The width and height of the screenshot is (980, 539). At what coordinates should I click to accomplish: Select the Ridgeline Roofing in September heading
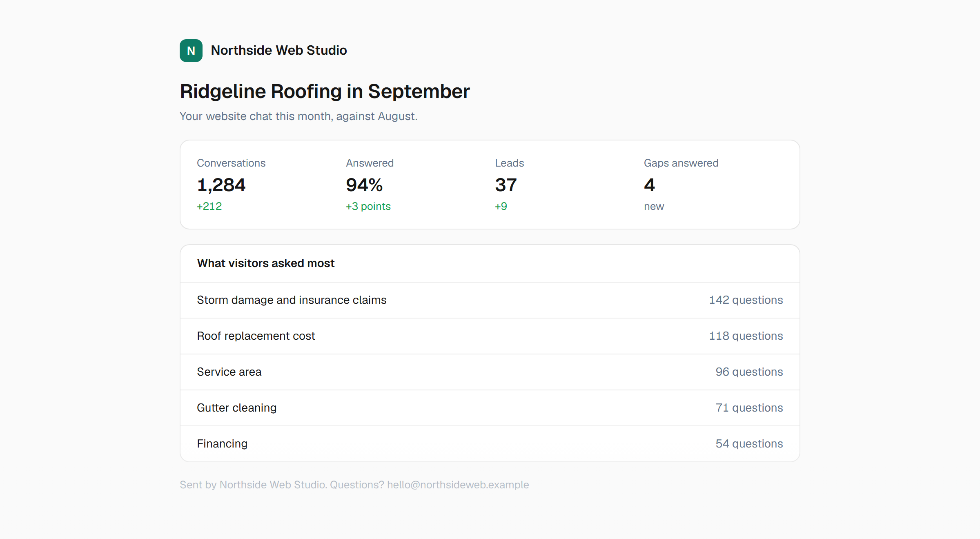point(325,91)
